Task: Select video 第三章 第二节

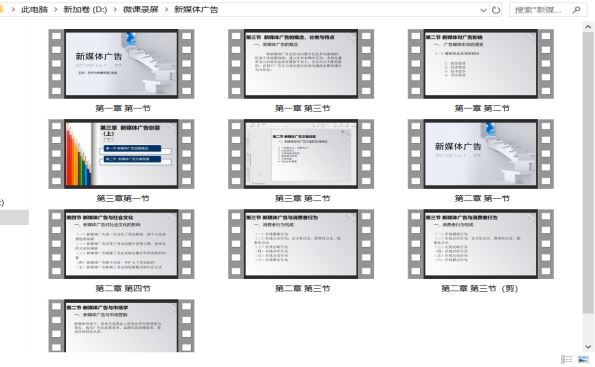Action: pyautogui.click(x=301, y=161)
